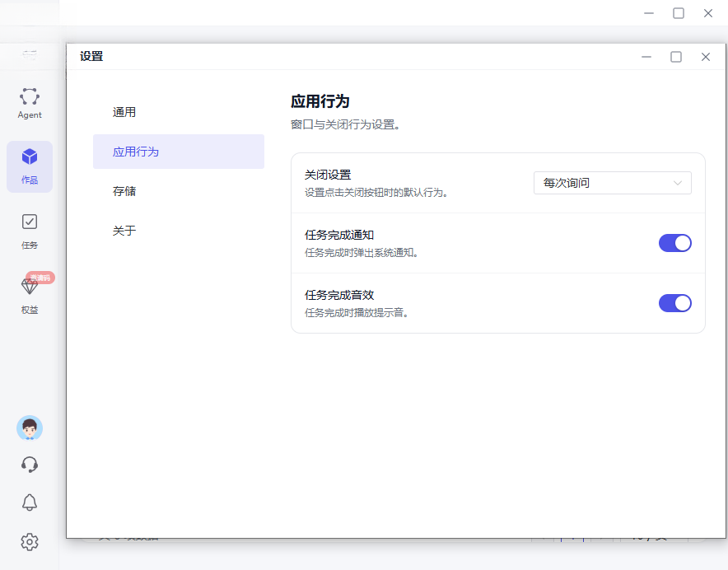
Task: Click 设置点击关闭按钮时的默认行为 description
Action: point(376,192)
